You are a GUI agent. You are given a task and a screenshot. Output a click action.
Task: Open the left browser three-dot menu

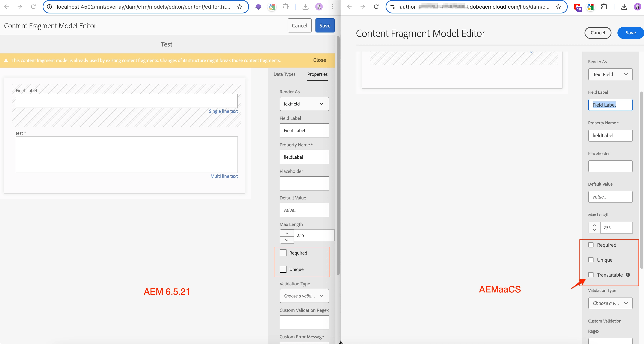[332, 7]
